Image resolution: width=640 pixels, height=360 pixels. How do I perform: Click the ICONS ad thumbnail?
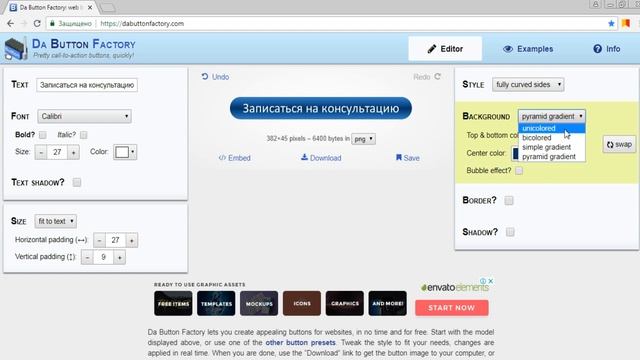coord(302,303)
